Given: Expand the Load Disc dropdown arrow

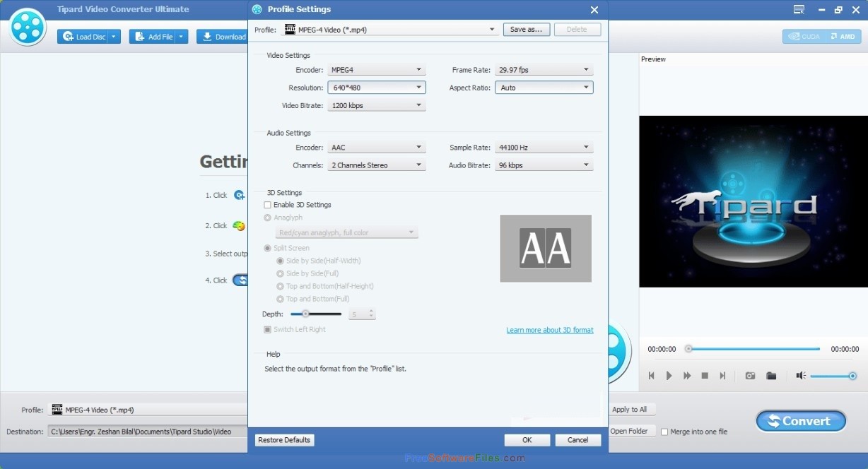Looking at the screenshot, I should coord(115,37).
